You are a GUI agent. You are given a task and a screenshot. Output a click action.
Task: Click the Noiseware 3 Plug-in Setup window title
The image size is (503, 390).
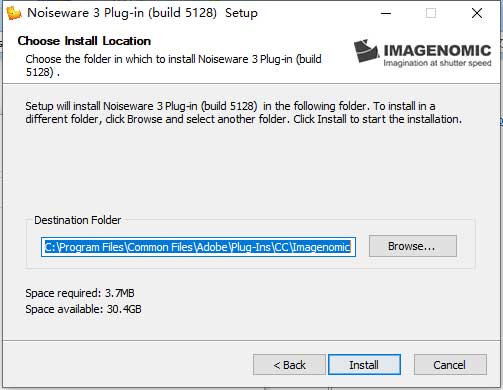(142, 13)
